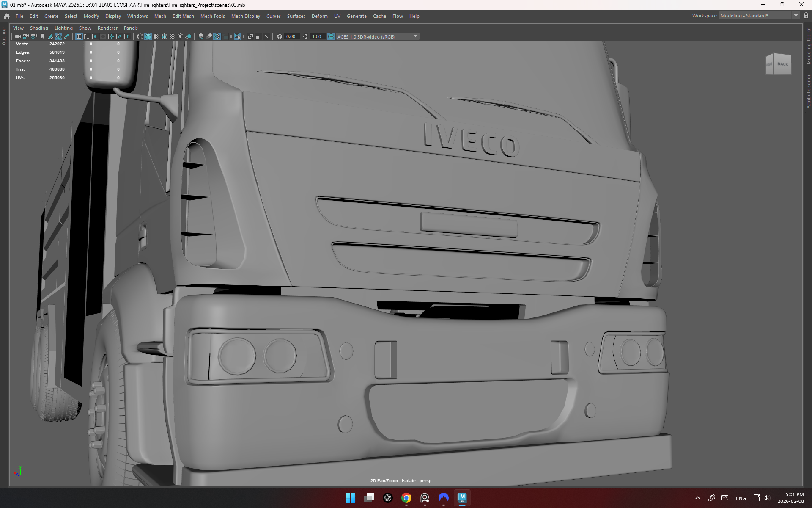Toggle use all lights bulb icon
Image resolution: width=812 pixels, height=508 pixels.
180,36
